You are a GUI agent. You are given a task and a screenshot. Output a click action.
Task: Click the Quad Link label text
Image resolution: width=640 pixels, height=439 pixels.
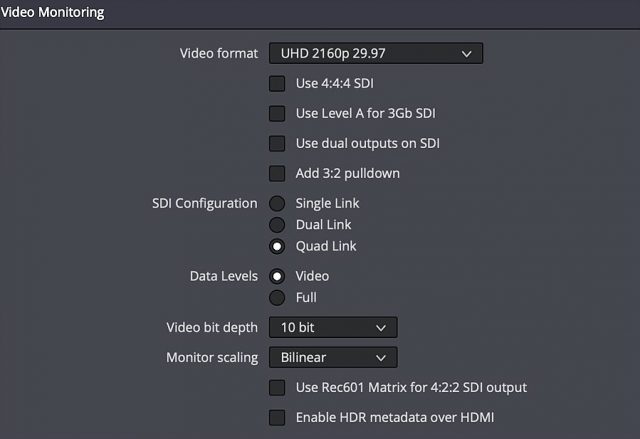click(326, 246)
